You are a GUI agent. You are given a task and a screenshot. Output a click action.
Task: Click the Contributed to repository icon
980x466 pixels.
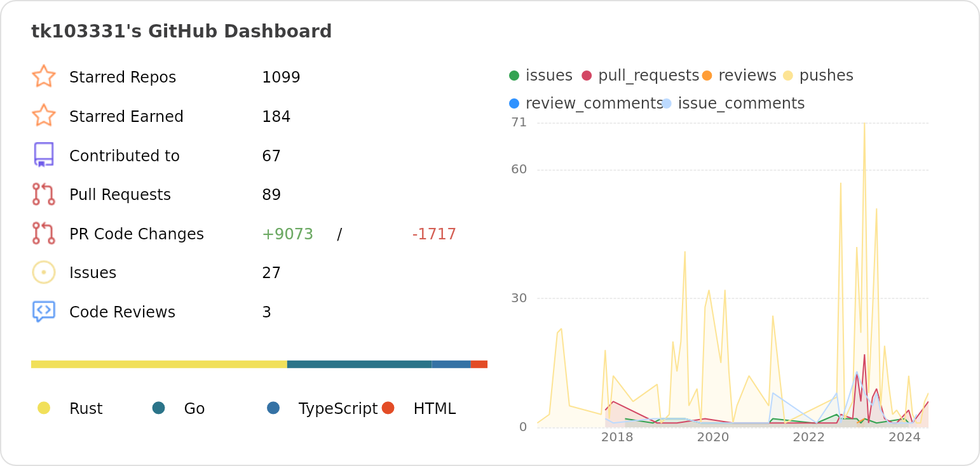point(44,155)
